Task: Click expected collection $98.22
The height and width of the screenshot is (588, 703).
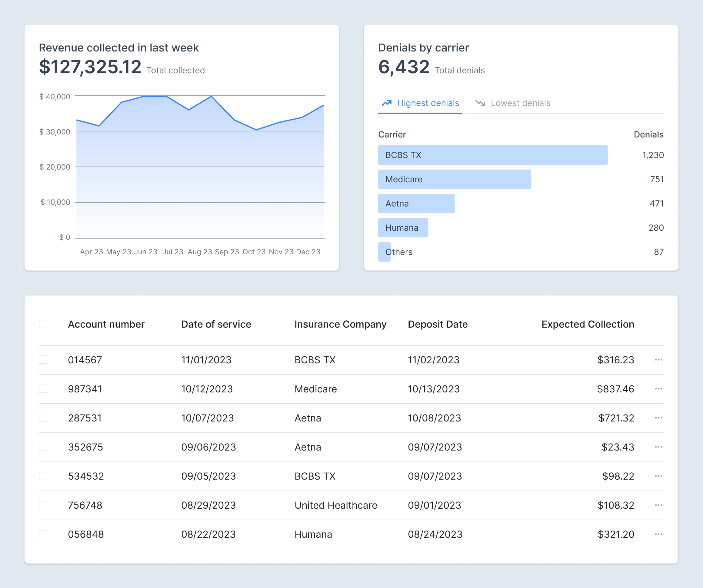Action: point(618,476)
